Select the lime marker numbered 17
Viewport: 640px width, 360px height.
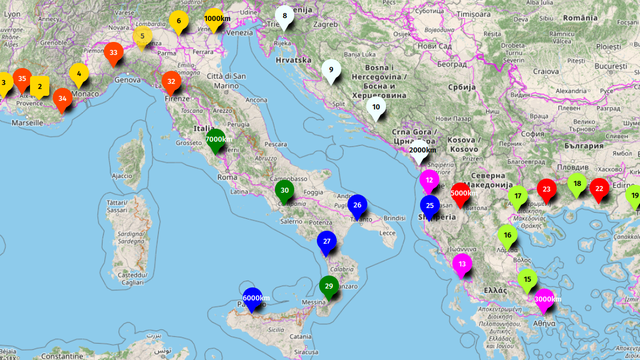tap(518, 198)
